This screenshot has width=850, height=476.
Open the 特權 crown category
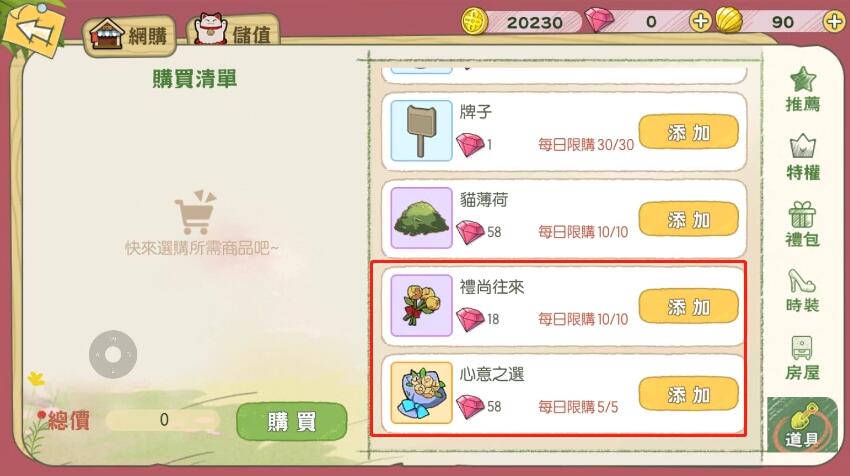(803, 157)
